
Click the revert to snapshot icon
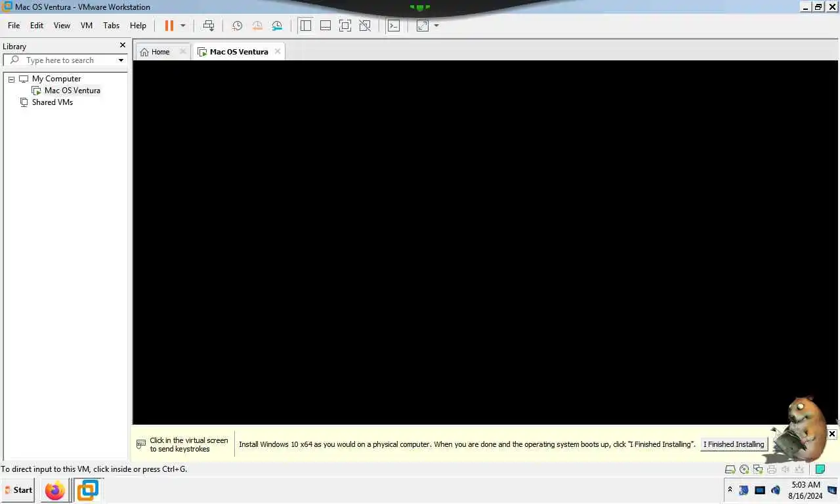point(257,26)
